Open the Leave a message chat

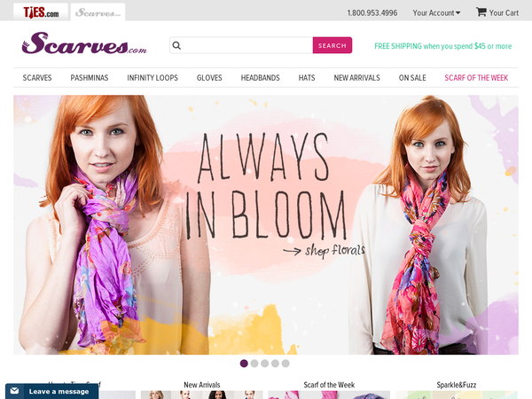tap(52, 392)
